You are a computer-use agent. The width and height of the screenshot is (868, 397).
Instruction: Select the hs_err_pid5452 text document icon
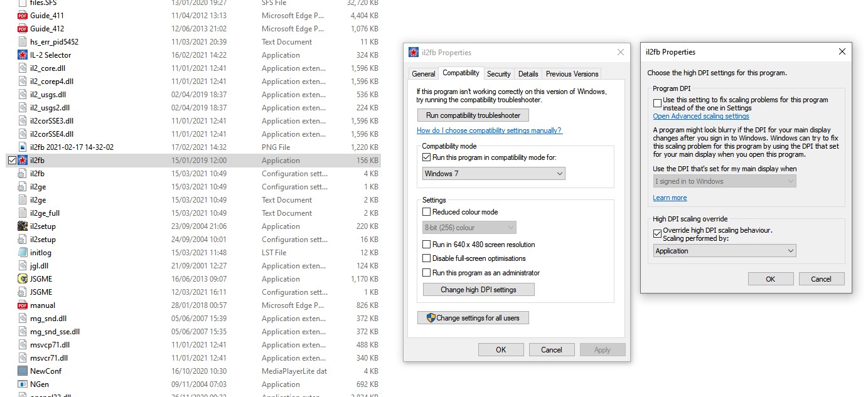click(23, 41)
